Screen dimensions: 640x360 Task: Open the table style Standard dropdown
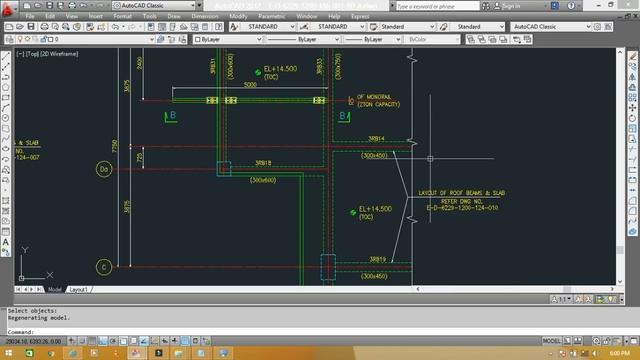[407, 27]
